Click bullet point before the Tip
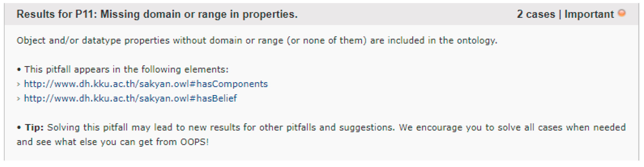 coord(19,128)
